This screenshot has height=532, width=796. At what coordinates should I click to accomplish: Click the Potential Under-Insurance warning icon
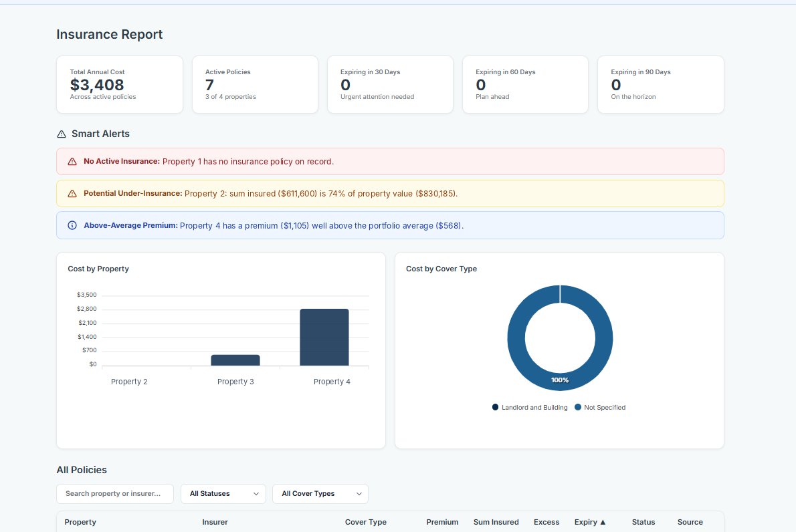pyautogui.click(x=72, y=193)
